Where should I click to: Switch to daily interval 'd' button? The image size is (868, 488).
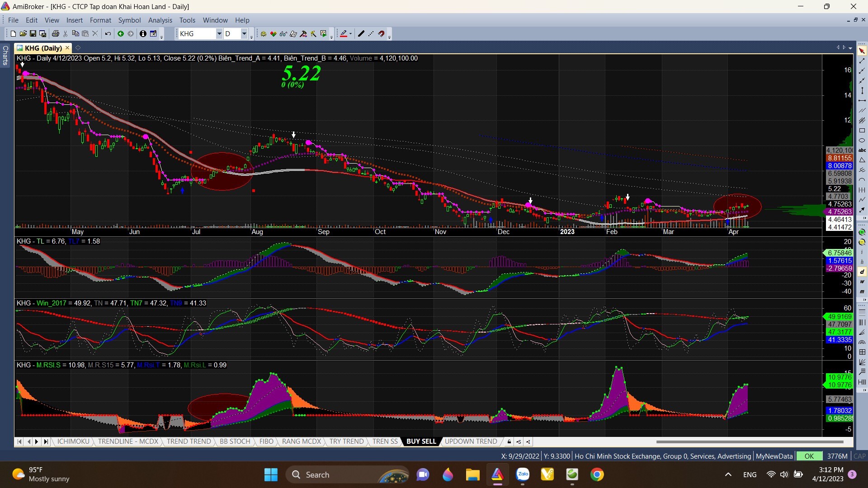click(x=862, y=272)
